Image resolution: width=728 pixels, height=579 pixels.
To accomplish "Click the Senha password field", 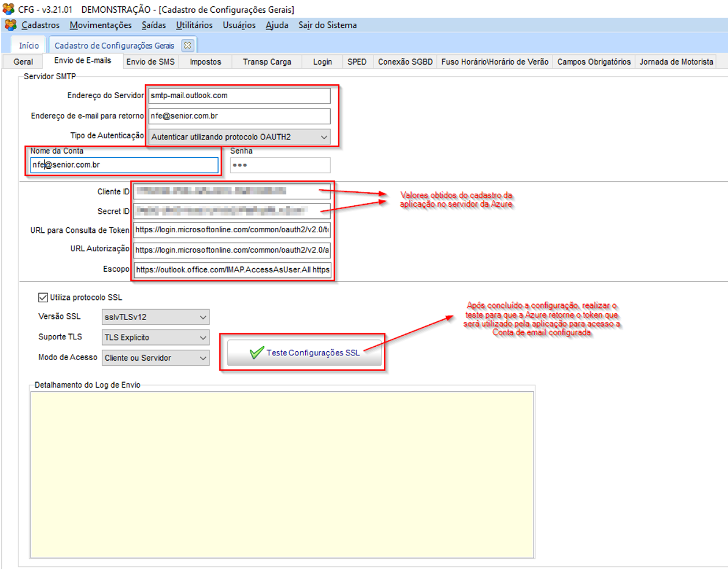I will point(280,165).
